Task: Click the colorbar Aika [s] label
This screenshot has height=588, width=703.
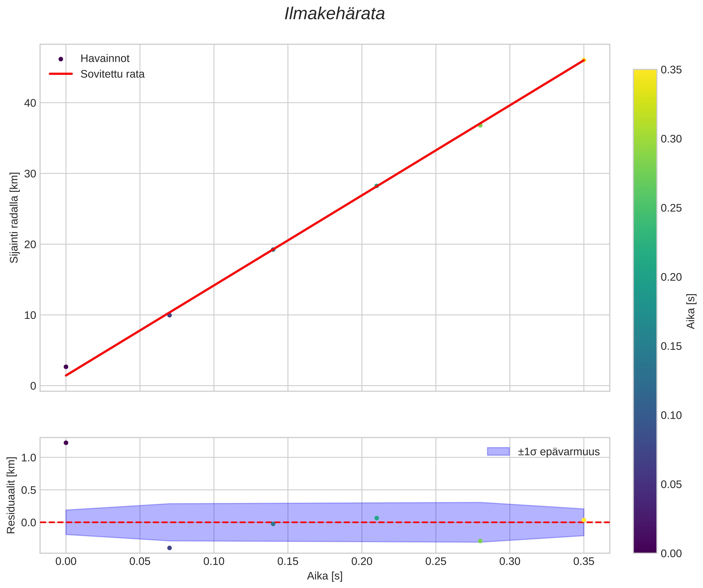Action: pyautogui.click(x=691, y=311)
